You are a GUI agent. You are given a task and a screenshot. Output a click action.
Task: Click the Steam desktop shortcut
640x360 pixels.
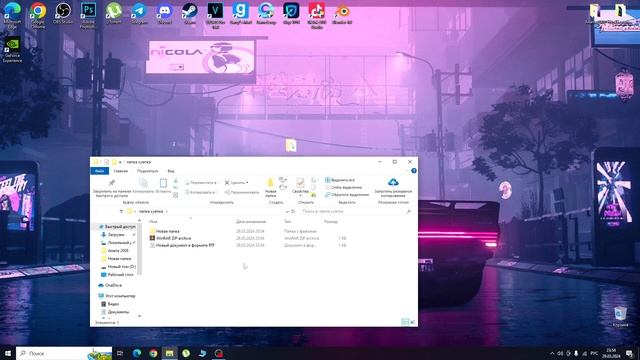pyautogui.click(x=190, y=13)
